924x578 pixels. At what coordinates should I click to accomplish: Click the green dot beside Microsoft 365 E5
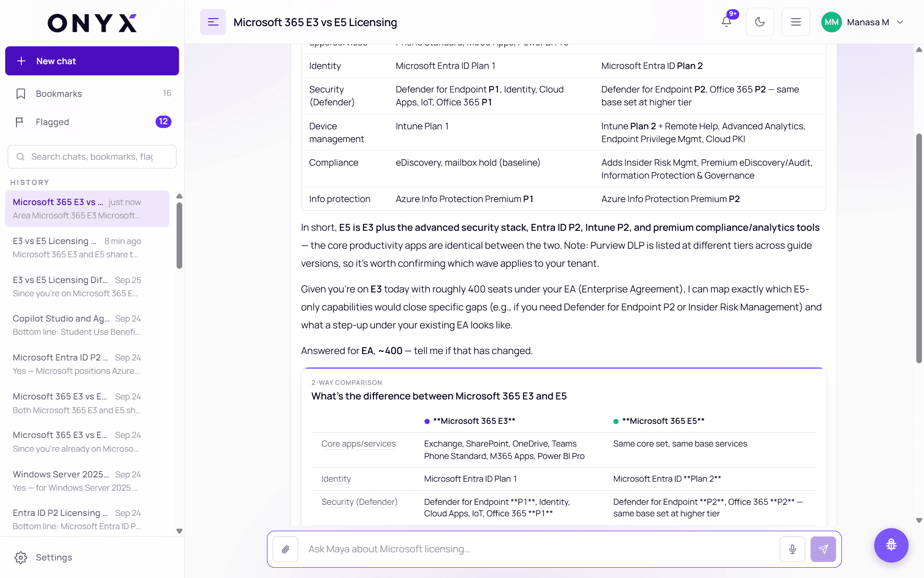[x=616, y=421]
